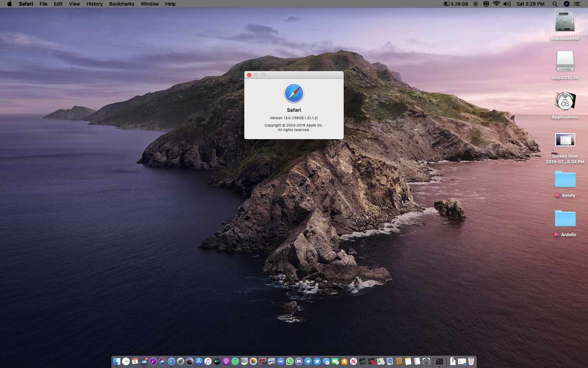588x368 pixels.
Task: Click the 4.29 GB memory status item
Action: [x=456, y=4]
